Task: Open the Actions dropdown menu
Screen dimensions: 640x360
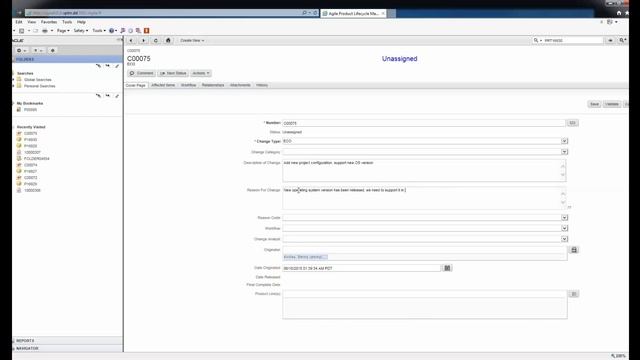Action: [x=201, y=73]
